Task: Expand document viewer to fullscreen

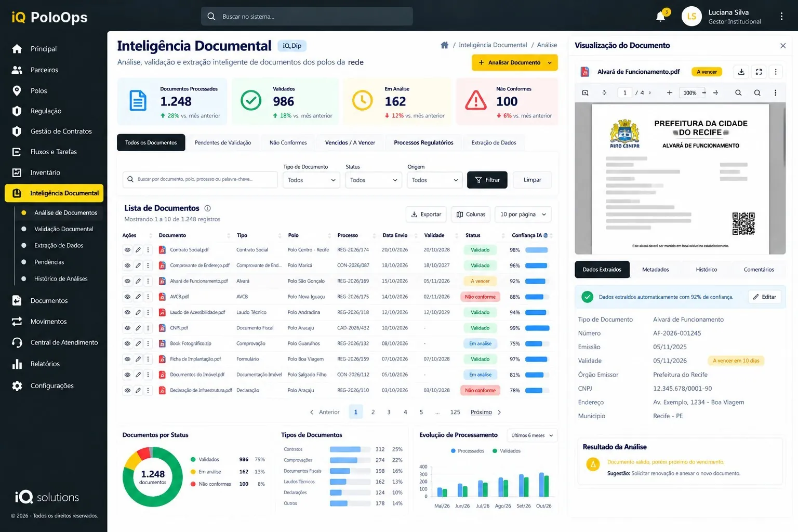Action: tap(759, 72)
